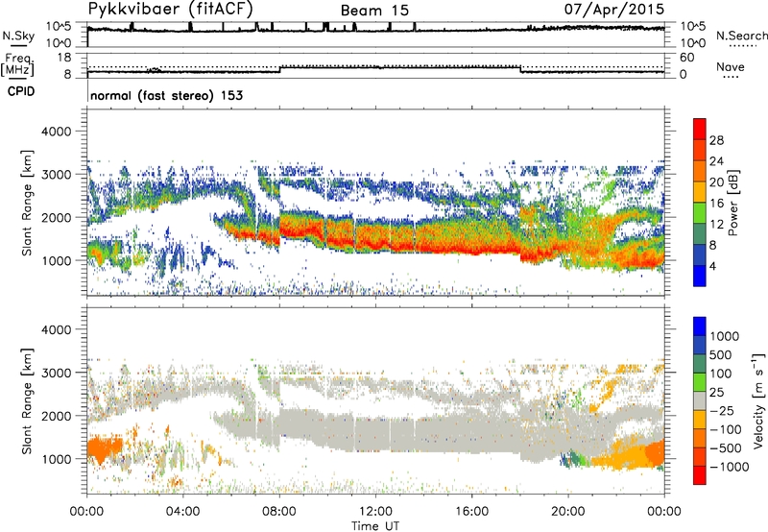Click the '18' frequency axis value
This screenshot has height=532, width=768.
point(64,58)
